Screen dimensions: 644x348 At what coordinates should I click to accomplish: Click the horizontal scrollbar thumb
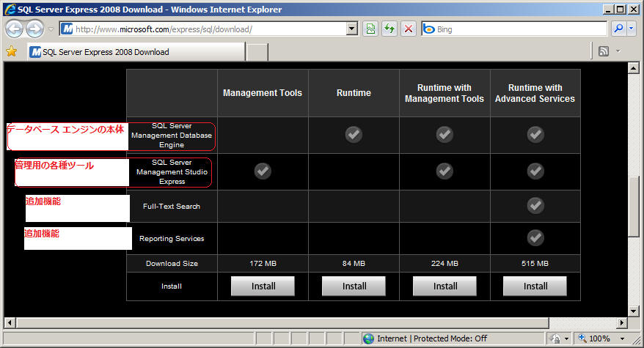282,322
